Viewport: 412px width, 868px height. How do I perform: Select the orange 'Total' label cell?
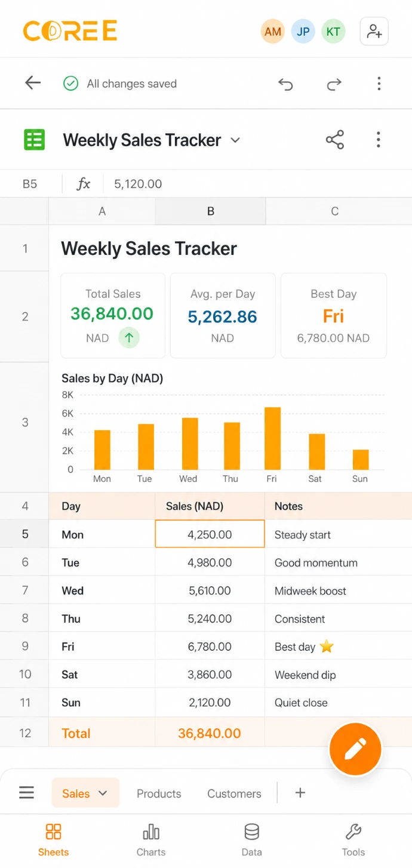(102, 733)
